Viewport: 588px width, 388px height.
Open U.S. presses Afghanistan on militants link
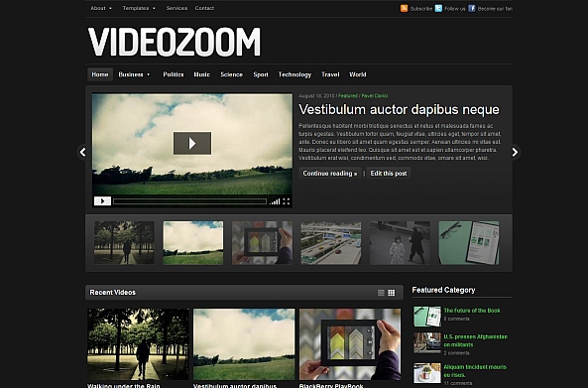click(x=476, y=340)
